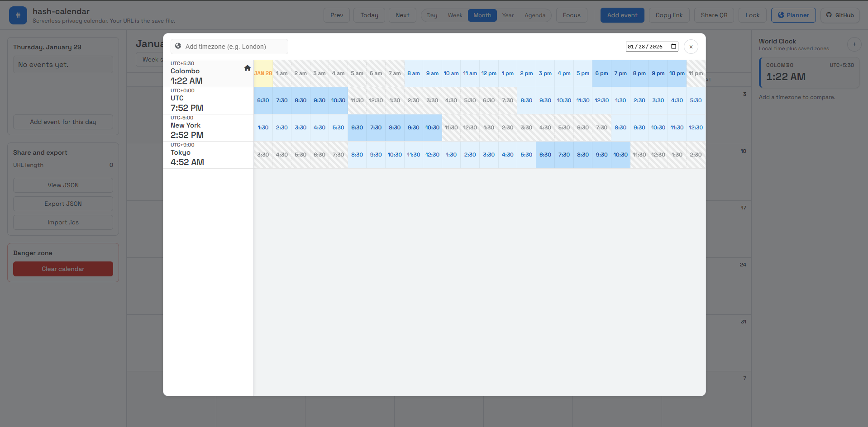
Task: Open the date picker calendar icon
Action: [674, 47]
